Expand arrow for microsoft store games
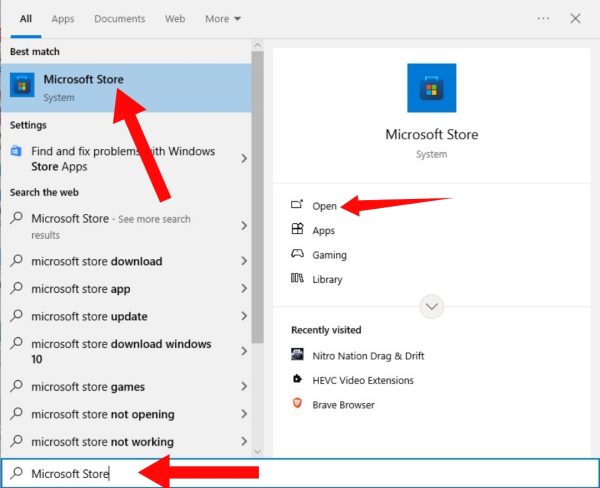 [244, 387]
